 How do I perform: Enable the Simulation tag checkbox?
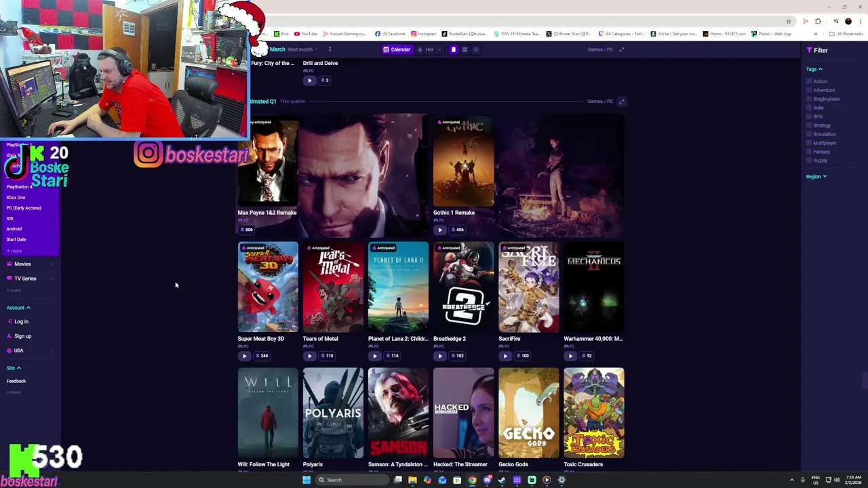[809, 134]
